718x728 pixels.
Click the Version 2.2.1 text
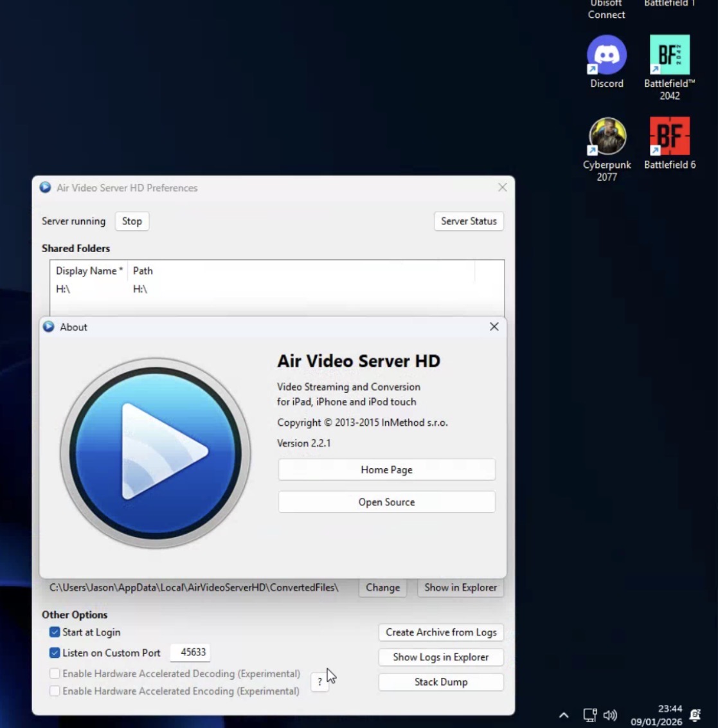coord(304,443)
